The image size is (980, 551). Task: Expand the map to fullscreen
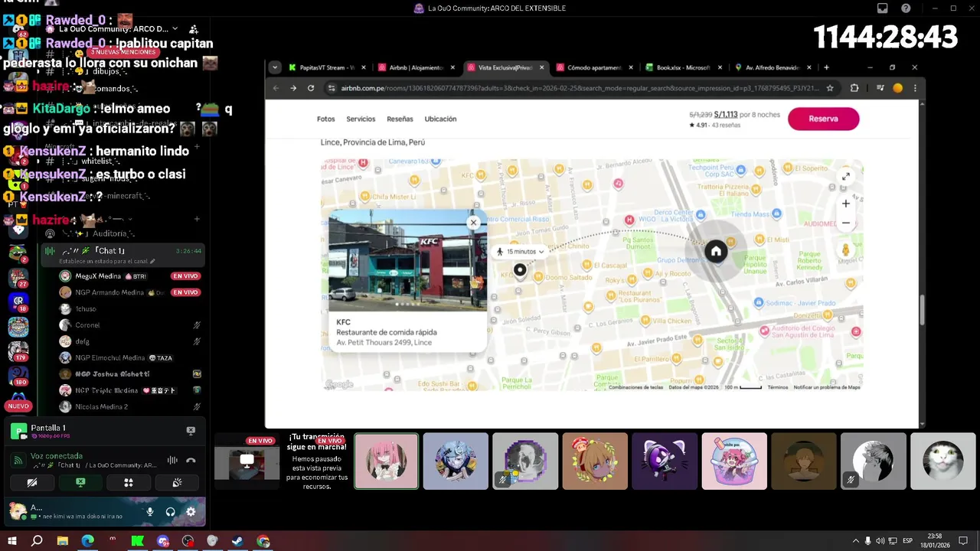click(x=845, y=177)
